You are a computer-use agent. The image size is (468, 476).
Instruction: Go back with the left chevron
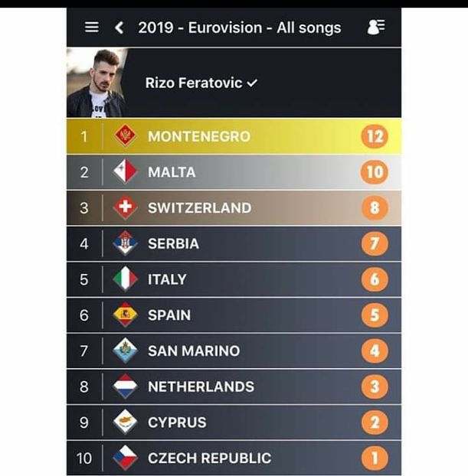(119, 28)
